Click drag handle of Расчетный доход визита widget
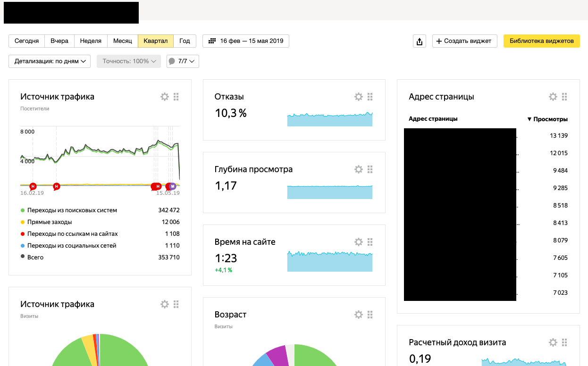This screenshot has width=588, height=366. (x=564, y=342)
